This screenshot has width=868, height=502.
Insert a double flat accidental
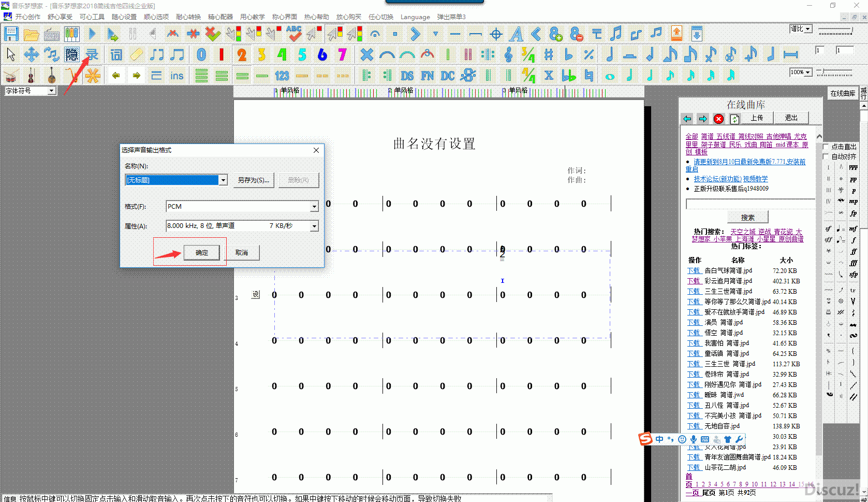pos(569,76)
